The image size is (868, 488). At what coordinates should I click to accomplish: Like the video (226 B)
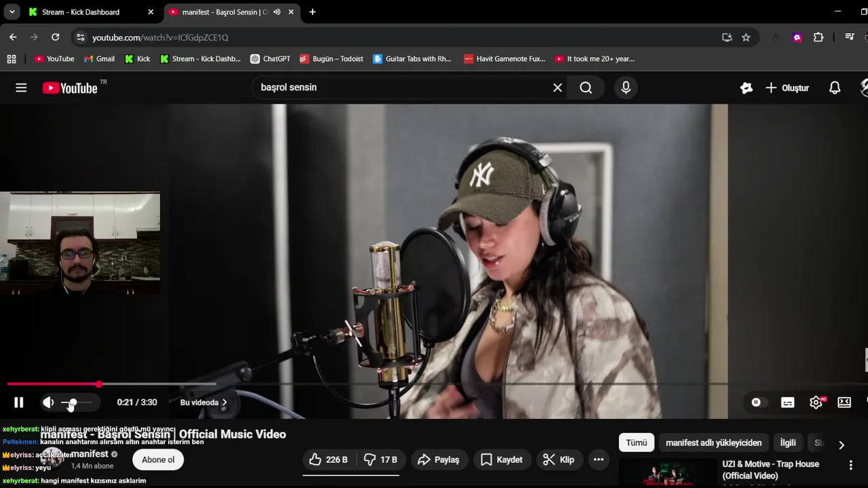pyautogui.click(x=328, y=460)
